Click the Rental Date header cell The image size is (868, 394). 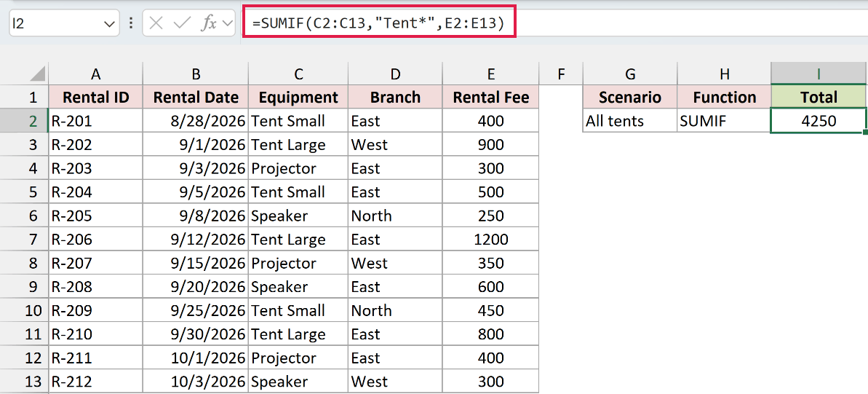click(196, 98)
